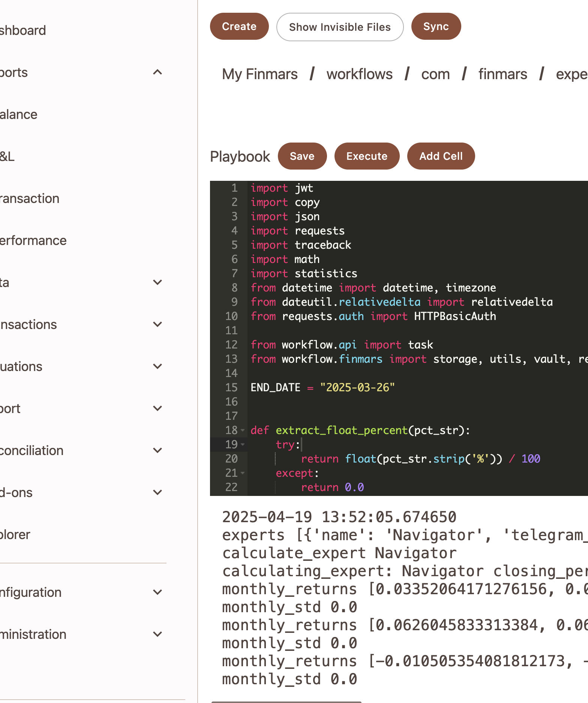The width and height of the screenshot is (588, 703).
Task: Open Dashboard in sidebar
Action: click(x=23, y=30)
